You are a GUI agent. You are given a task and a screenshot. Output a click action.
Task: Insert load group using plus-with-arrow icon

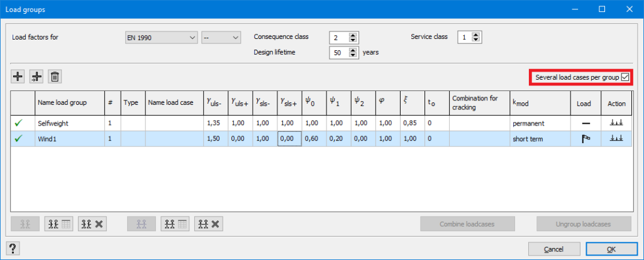[36, 76]
